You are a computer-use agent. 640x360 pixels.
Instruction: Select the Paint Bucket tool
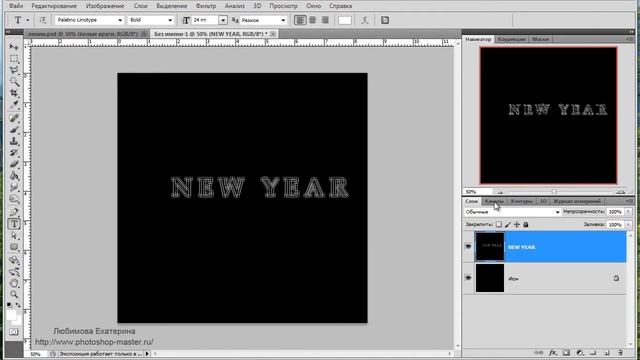14,176
